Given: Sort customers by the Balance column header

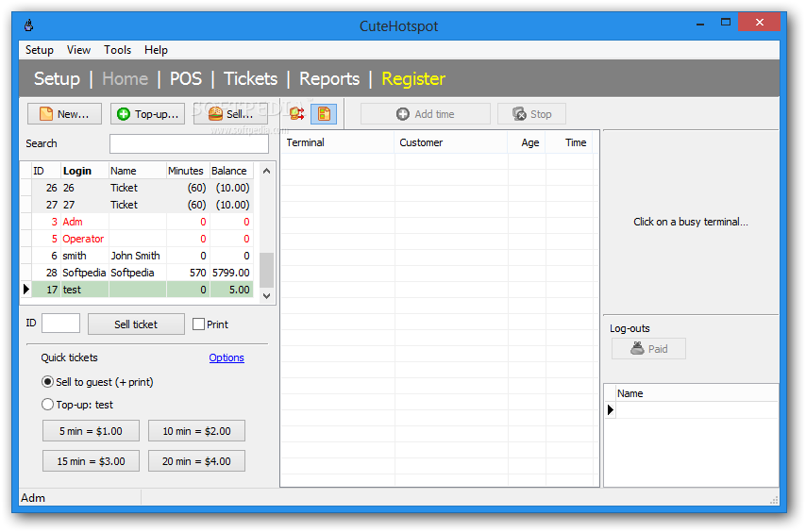Looking at the screenshot, I should click(x=231, y=171).
